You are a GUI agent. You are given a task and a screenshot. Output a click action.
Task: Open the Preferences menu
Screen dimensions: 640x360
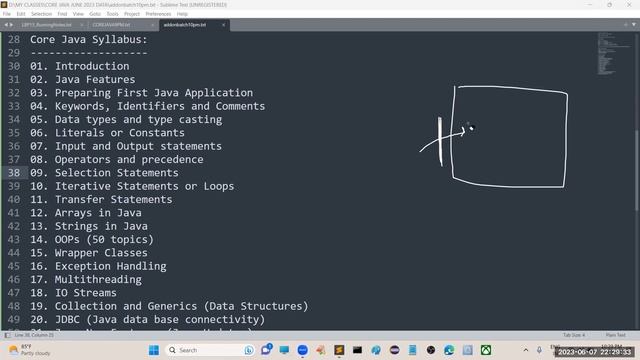pyautogui.click(x=158, y=14)
